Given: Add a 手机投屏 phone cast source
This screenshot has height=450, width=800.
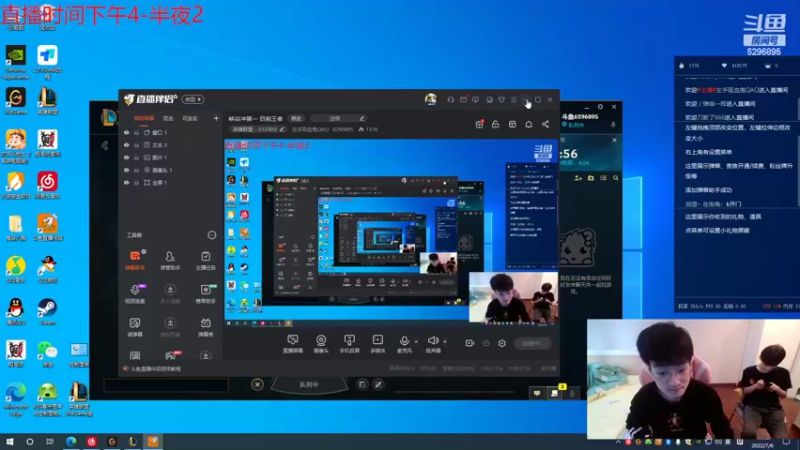Looking at the screenshot, I should coord(349,343).
